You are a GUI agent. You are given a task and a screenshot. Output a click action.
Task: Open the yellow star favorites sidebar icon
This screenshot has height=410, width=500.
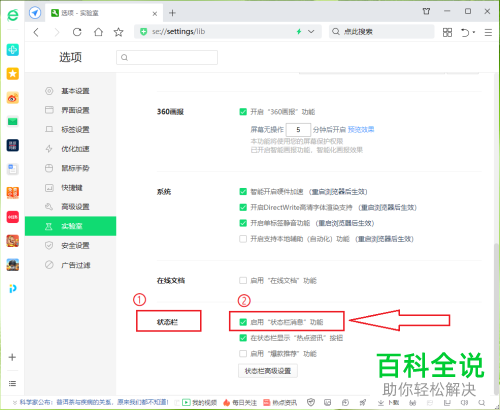tap(13, 74)
